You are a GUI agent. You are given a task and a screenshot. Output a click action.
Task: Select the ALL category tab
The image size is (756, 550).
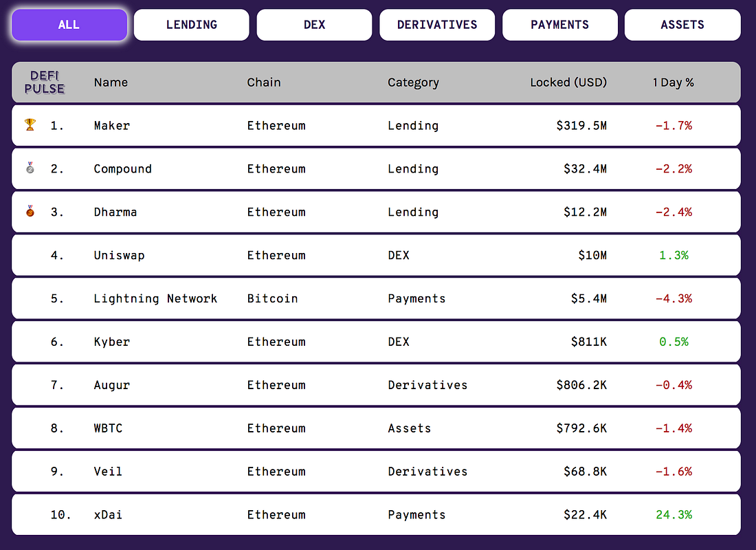(69, 25)
